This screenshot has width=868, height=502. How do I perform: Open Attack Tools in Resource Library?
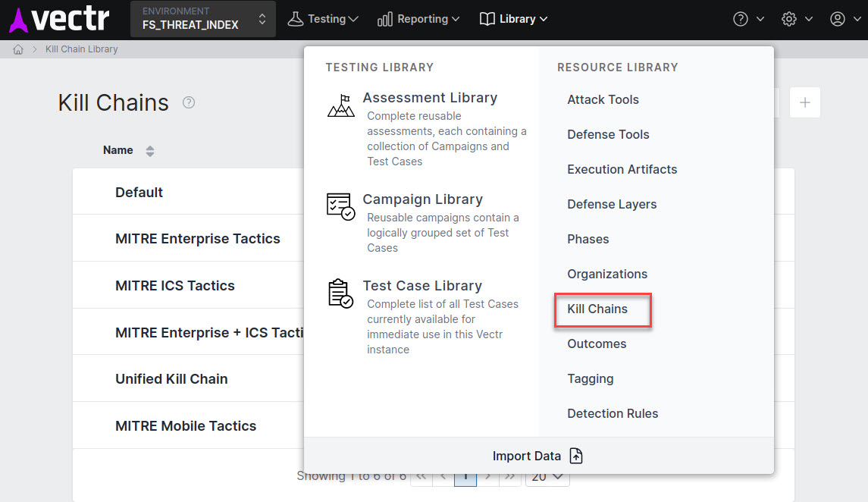(x=603, y=99)
